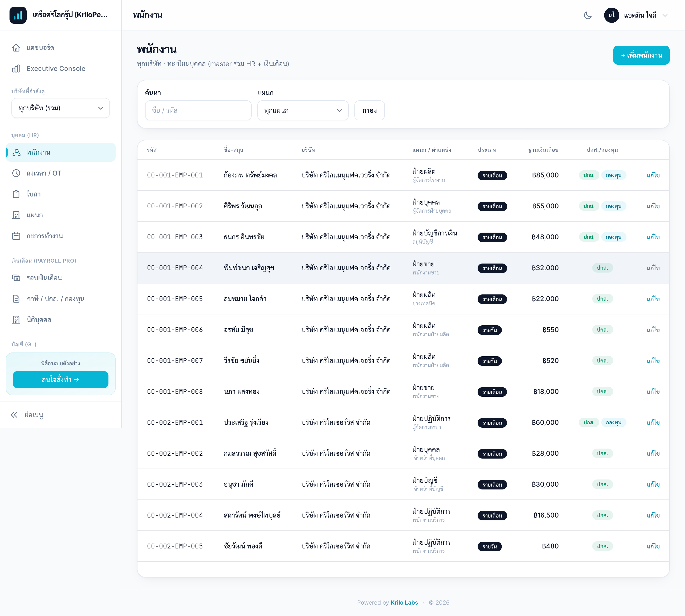Go to ลงเวลา / OT clock icon
This screenshot has width=685, height=616.
16,173
